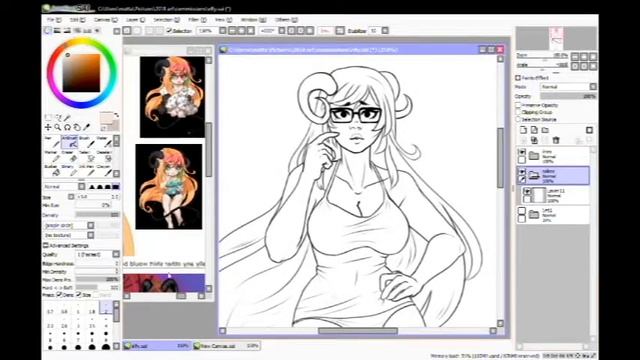Activate the Eyedropper color picker
Viewport: 640px width, 360px height.
coord(86,127)
